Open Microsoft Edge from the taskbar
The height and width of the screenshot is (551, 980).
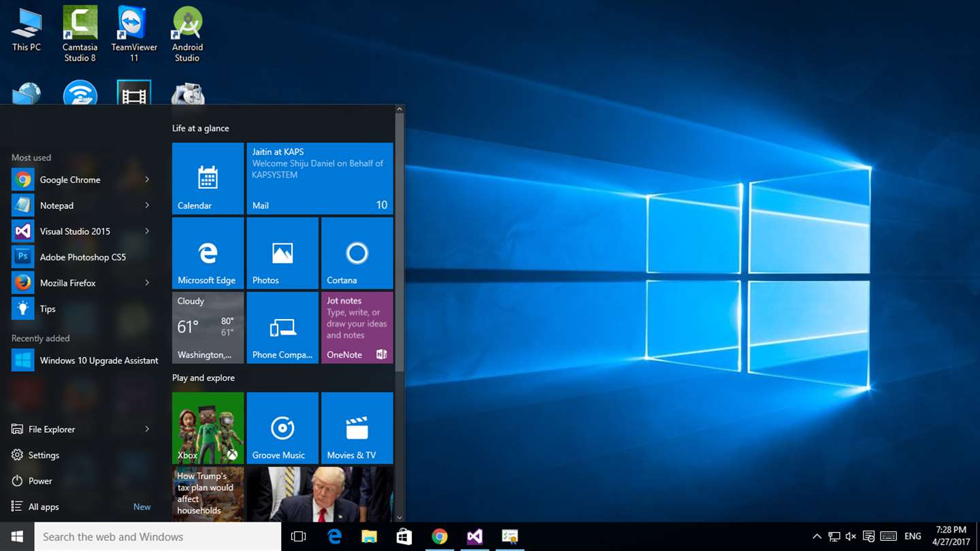tap(334, 537)
